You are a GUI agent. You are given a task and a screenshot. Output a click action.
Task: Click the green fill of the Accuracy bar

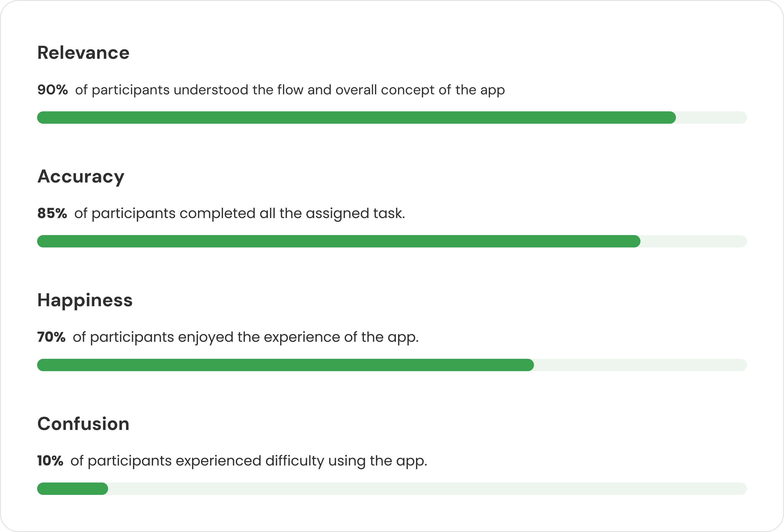(x=338, y=241)
